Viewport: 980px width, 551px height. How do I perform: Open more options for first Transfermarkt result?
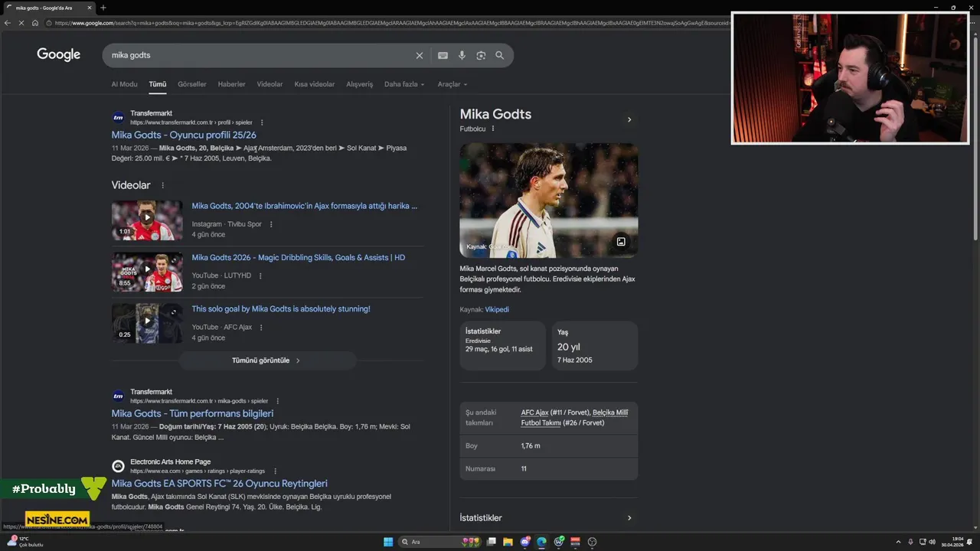tap(262, 122)
